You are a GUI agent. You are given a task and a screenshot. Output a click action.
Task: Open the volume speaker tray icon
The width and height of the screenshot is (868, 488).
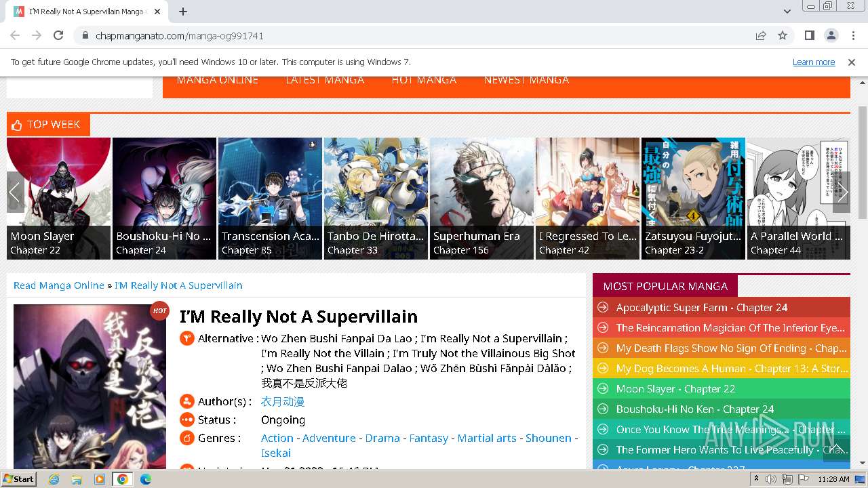click(x=771, y=479)
